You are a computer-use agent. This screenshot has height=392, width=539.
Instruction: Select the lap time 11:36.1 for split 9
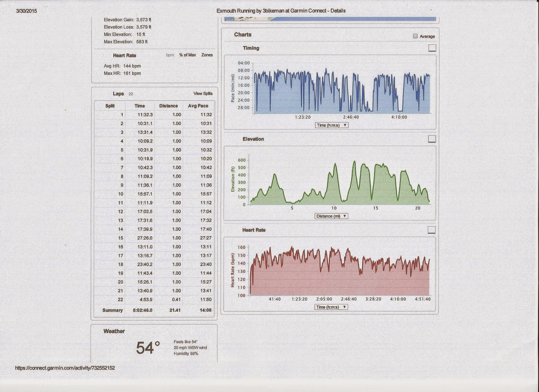point(145,185)
